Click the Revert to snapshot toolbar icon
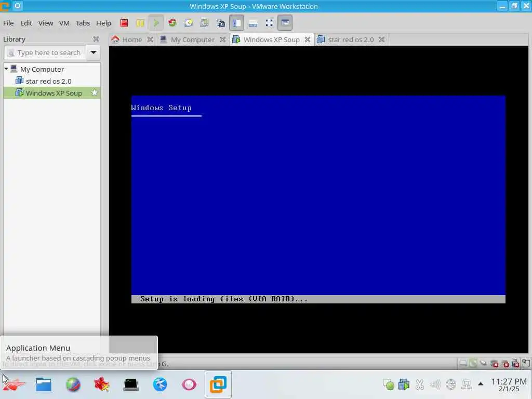 [x=205, y=23]
